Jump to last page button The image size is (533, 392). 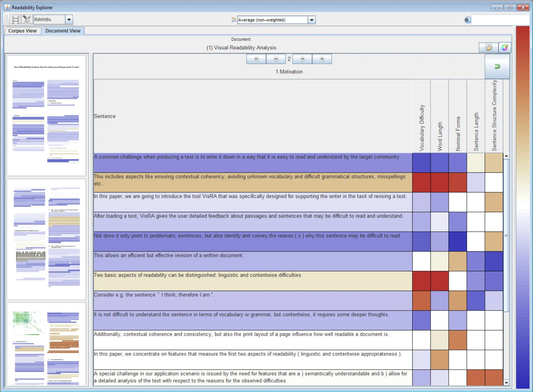[322, 59]
